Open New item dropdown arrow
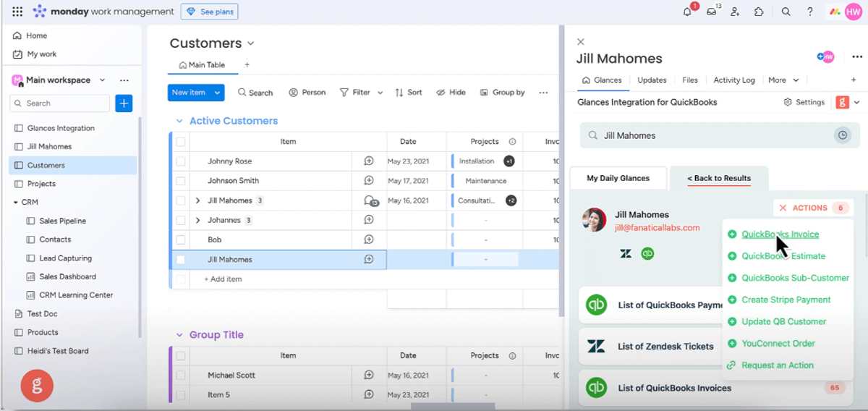This screenshot has width=868, height=411. coord(217,93)
